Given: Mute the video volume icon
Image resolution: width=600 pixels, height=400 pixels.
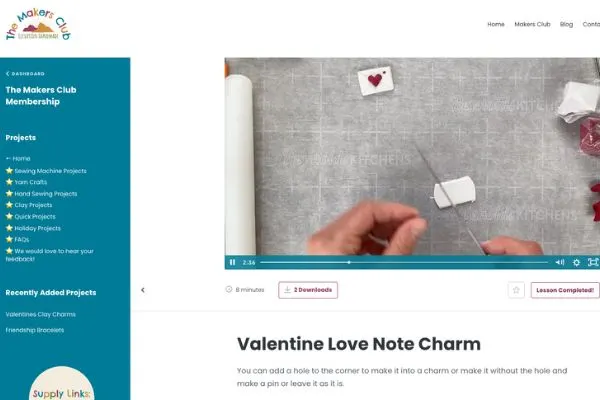Looking at the screenshot, I should pos(559,262).
